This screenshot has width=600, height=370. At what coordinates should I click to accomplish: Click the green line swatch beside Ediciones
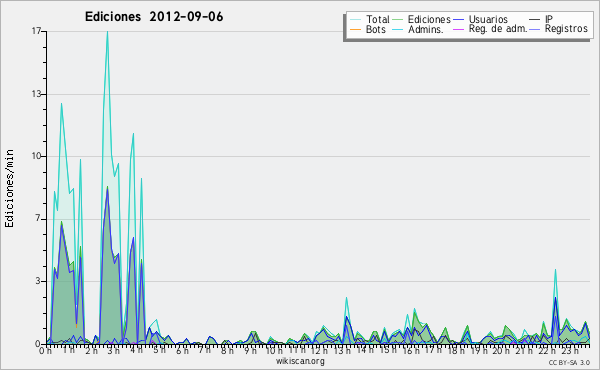click(398, 20)
